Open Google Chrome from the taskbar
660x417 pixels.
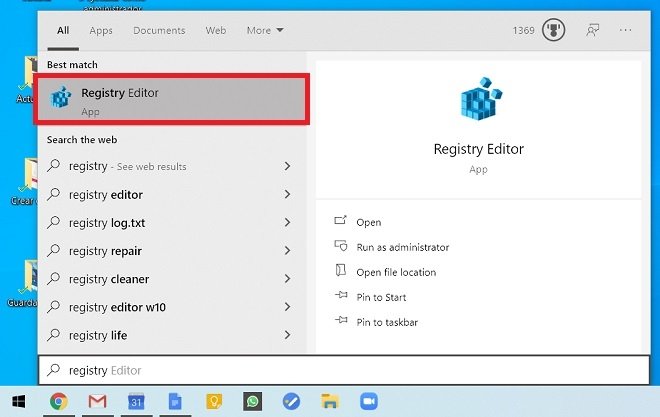point(59,401)
